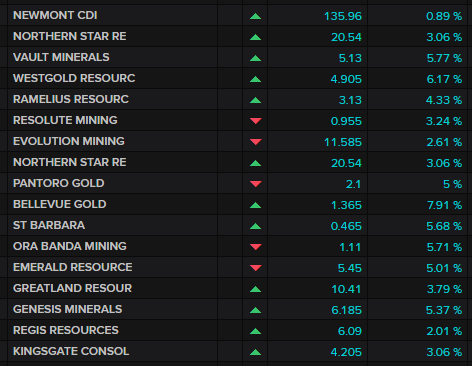Viewport: 472px width, 366px height.
Task: Click the 0.955 price for Resolute Mining
Action: [346, 121]
